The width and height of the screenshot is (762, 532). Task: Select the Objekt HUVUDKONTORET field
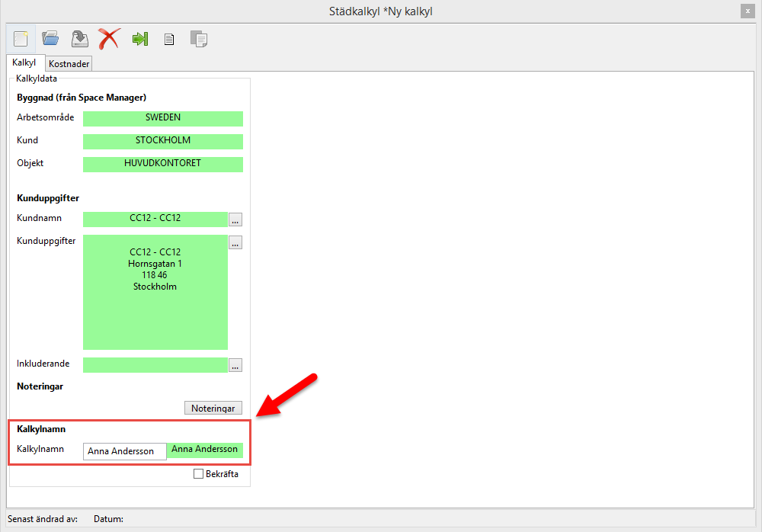162,164
